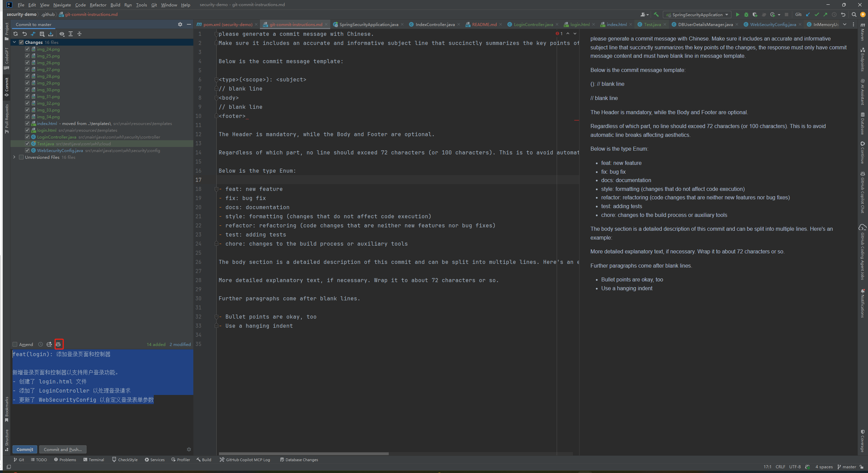
Task: Click the Refresh changes icon
Action: coord(16,34)
